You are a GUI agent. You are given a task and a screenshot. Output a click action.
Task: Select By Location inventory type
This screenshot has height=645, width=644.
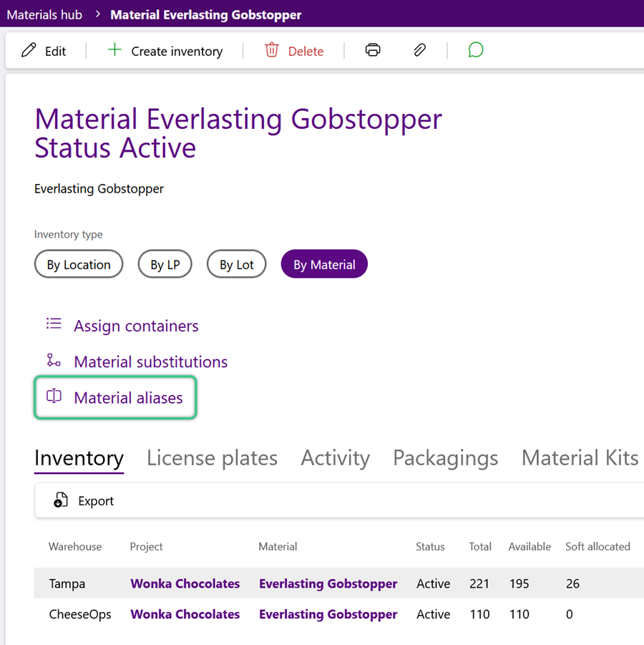pyautogui.click(x=79, y=264)
